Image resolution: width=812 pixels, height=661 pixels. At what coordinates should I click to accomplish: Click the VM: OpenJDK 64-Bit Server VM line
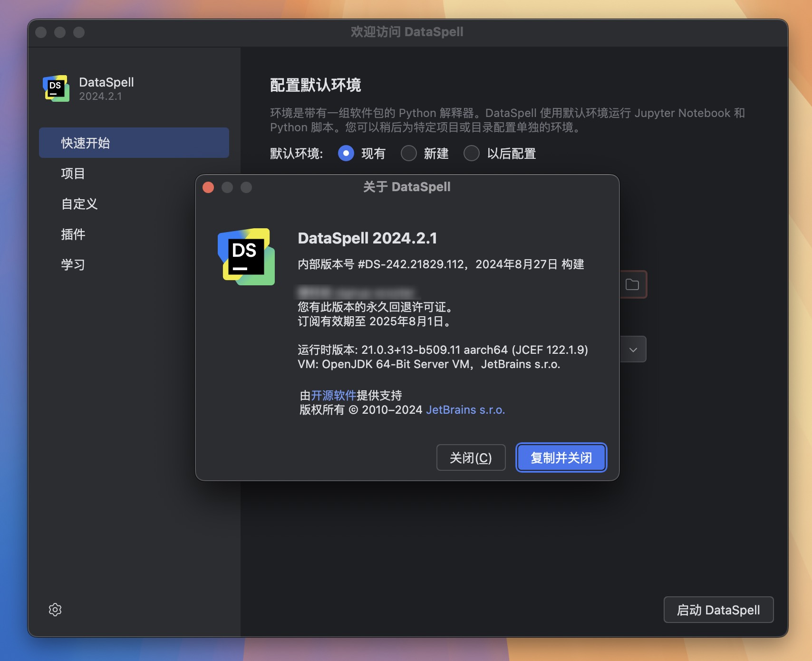pos(429,364)
